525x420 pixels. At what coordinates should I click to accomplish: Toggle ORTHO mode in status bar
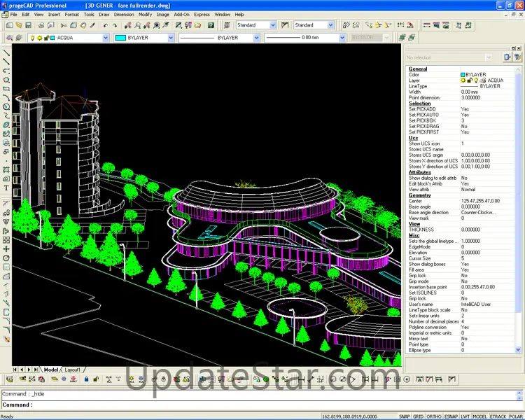point(433,416)
